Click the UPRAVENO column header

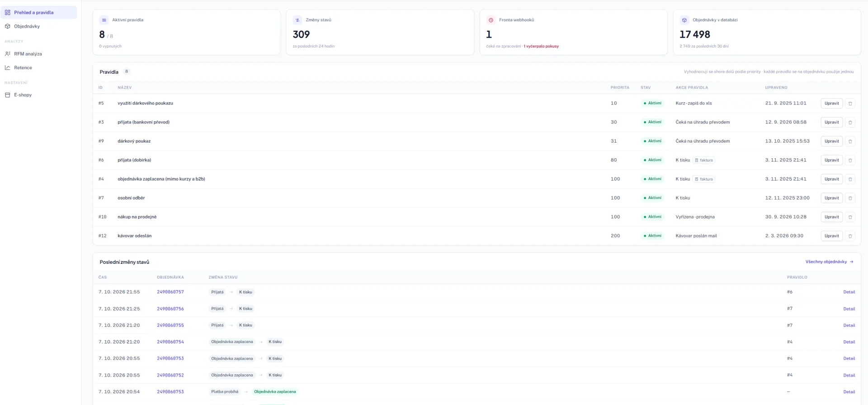pos(776,88)
